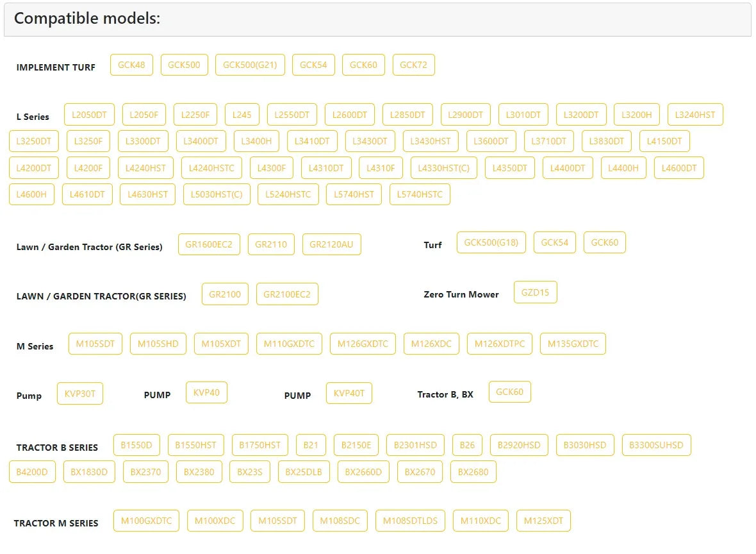Select the GCK48 implement turf model
This screenshot has width=756, height=554.
131,65
